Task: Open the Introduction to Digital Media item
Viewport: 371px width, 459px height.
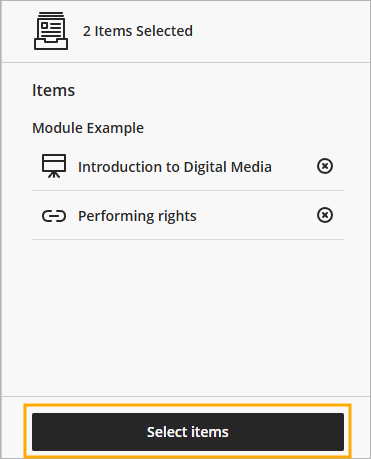Action: click(175, 167)
